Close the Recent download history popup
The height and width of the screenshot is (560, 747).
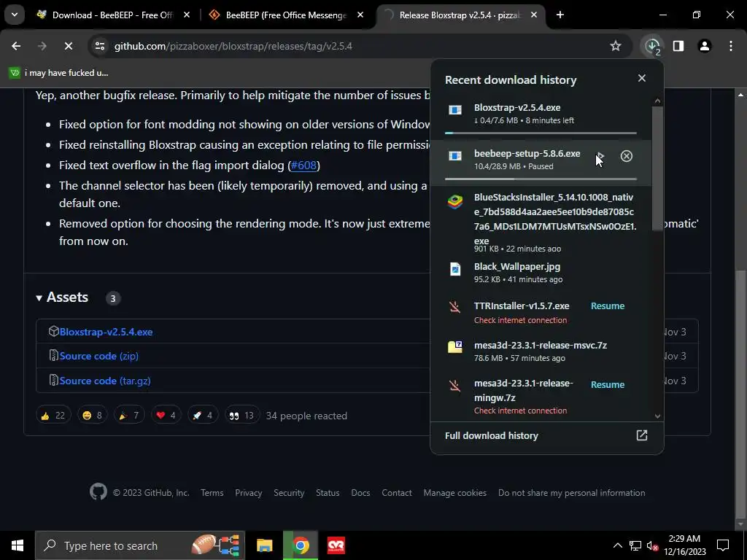[642, 78]
